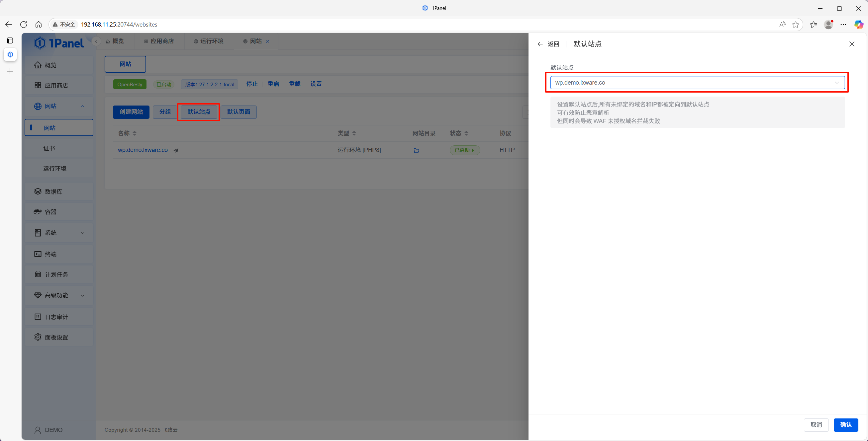
Task: Open the wp.demo.lxware.co website link
Action: (x=143, y=150)
